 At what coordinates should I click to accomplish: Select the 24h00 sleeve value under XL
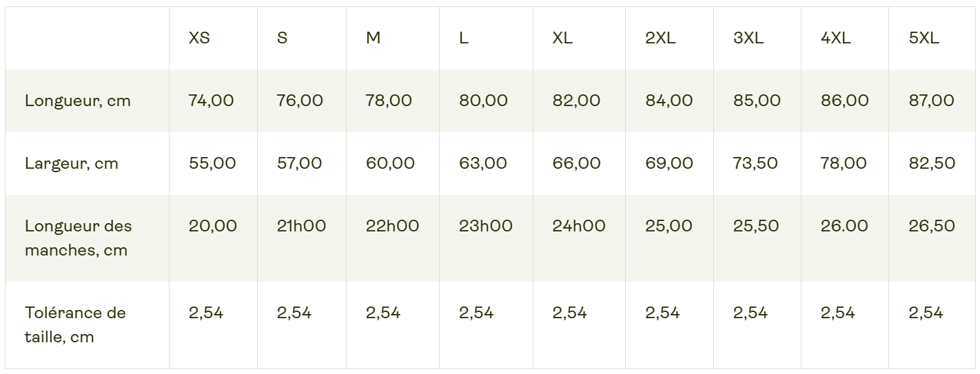point(579,226)
